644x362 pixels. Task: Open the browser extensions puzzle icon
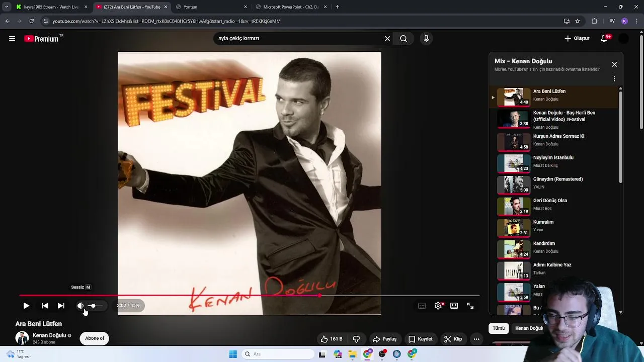pyautogui.click(x=595, y=21)
